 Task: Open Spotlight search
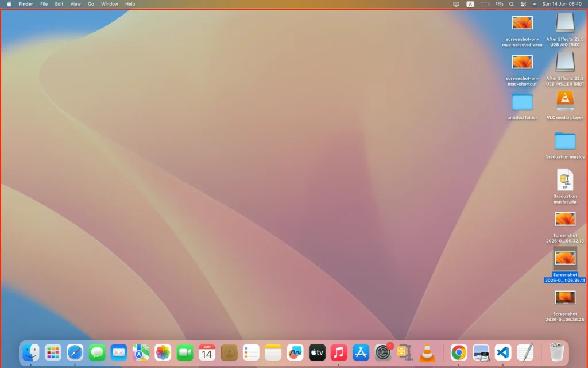512,4
